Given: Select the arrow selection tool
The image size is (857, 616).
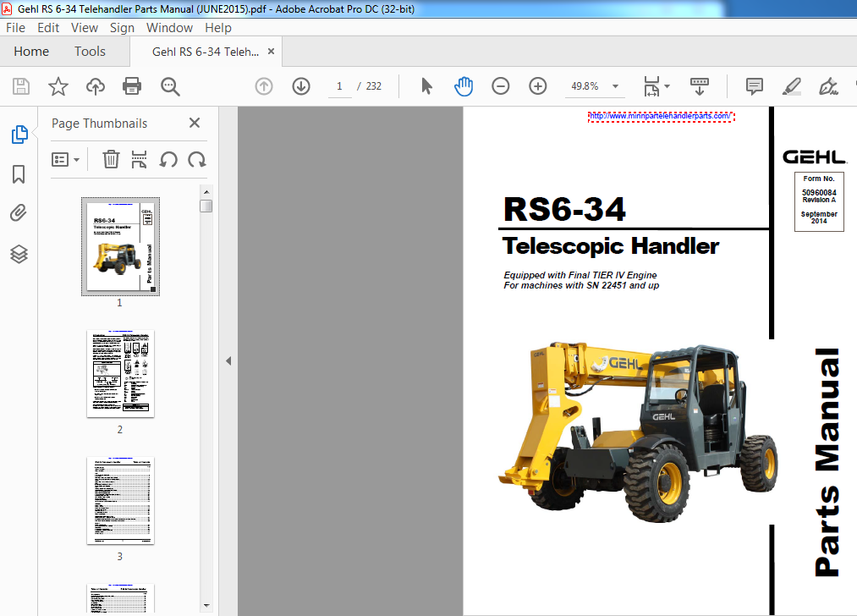Looking at the screenshot, I should click(427, 86).
